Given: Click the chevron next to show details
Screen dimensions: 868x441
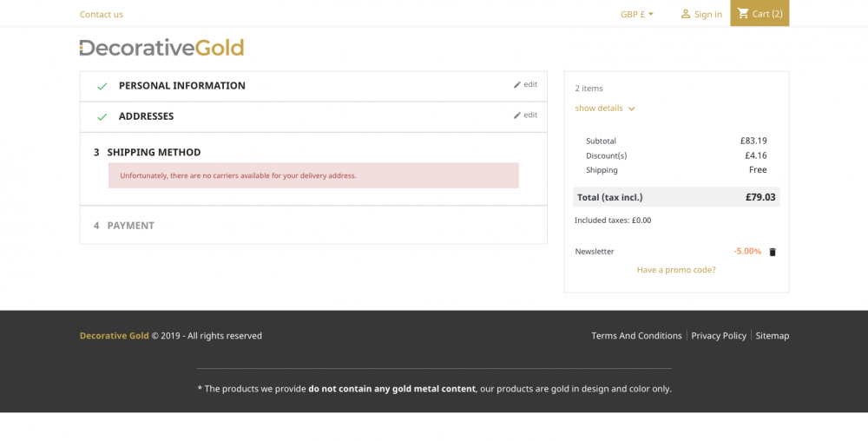Looking at the screenshot, I should (x=632, y=109).
